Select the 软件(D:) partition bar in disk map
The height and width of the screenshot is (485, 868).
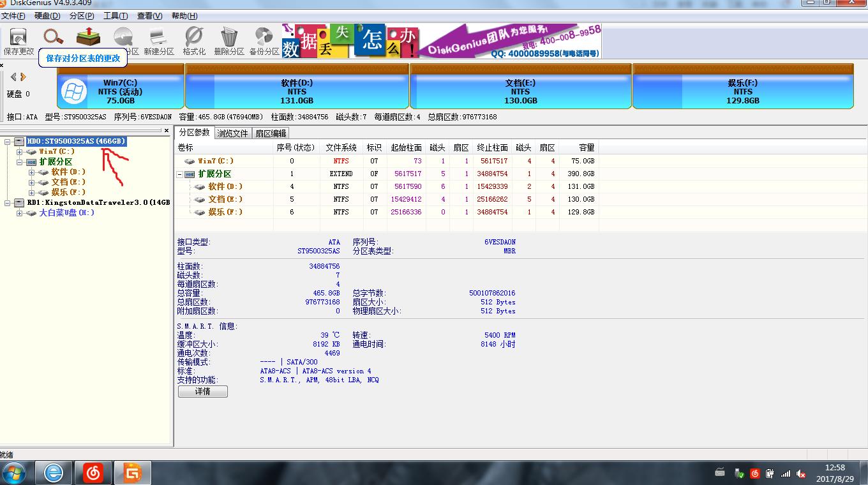297,86
